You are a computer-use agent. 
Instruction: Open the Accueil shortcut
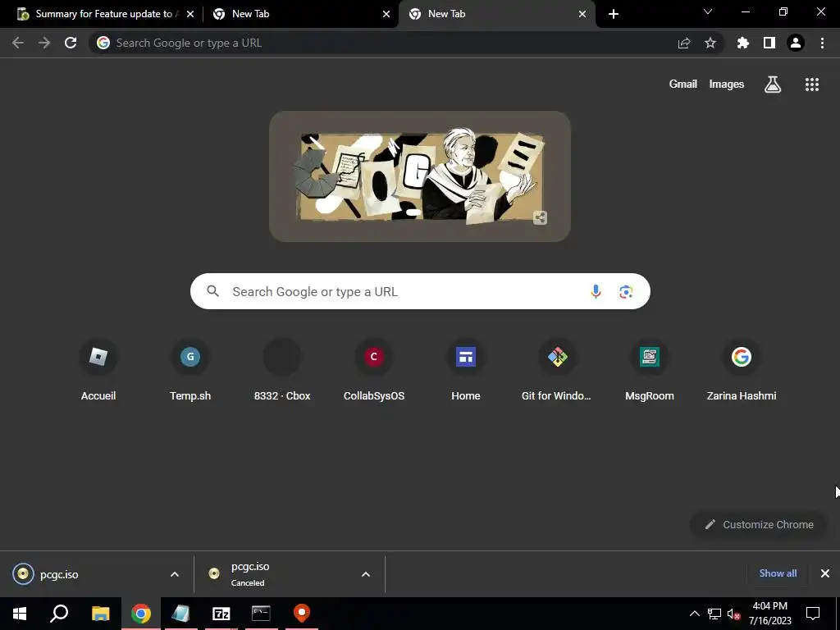98,370
